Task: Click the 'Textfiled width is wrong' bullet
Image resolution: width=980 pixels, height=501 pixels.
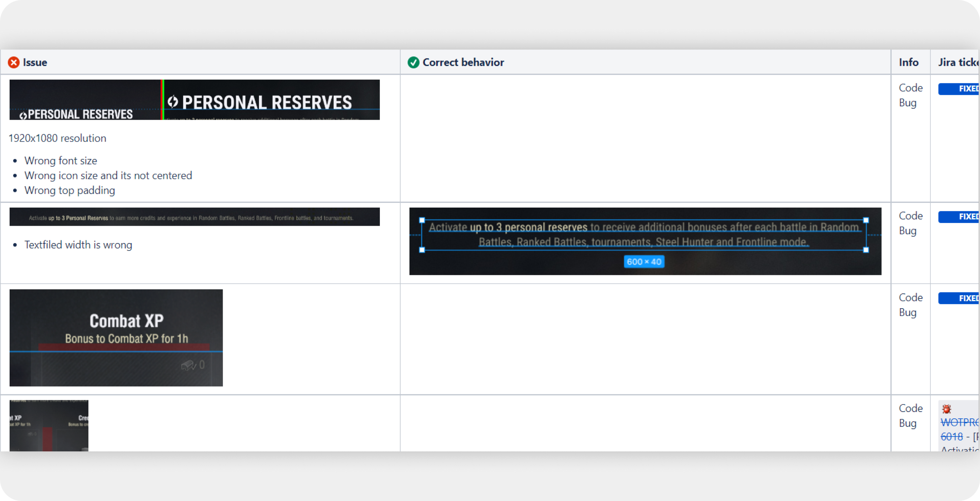Action: click(78, 245)
